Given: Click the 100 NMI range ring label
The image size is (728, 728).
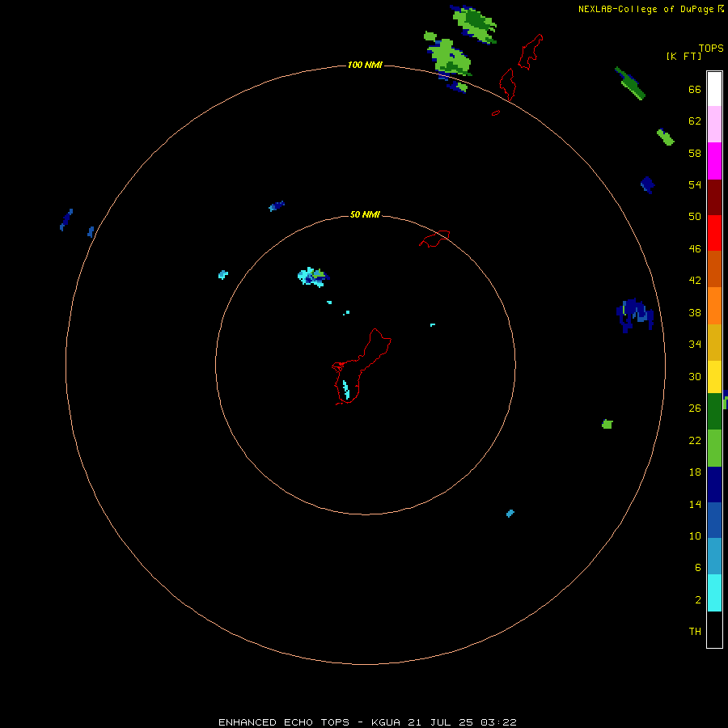Looking at the screenshot, I should pyautogui.click(x=365, y=65).
